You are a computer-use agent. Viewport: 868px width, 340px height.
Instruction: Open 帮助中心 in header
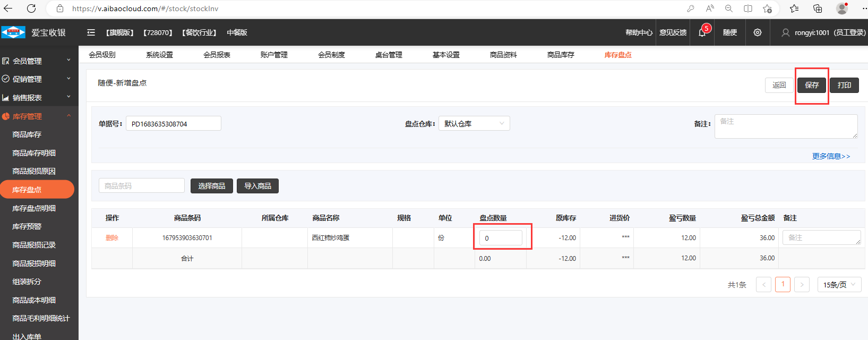[639, 32]
